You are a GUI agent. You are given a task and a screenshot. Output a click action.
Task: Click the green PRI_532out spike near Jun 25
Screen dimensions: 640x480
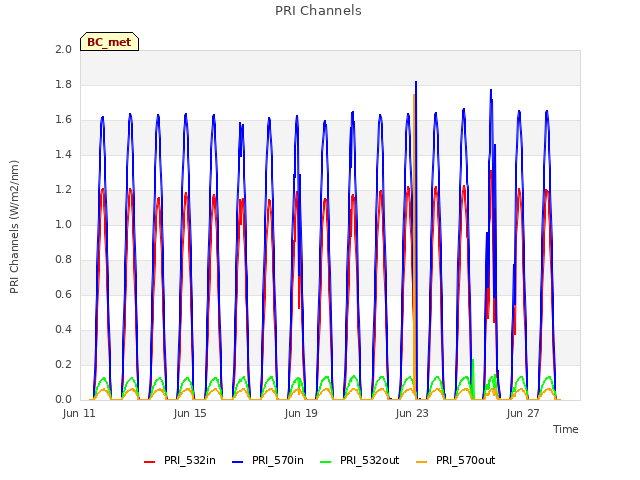[473, 378]
